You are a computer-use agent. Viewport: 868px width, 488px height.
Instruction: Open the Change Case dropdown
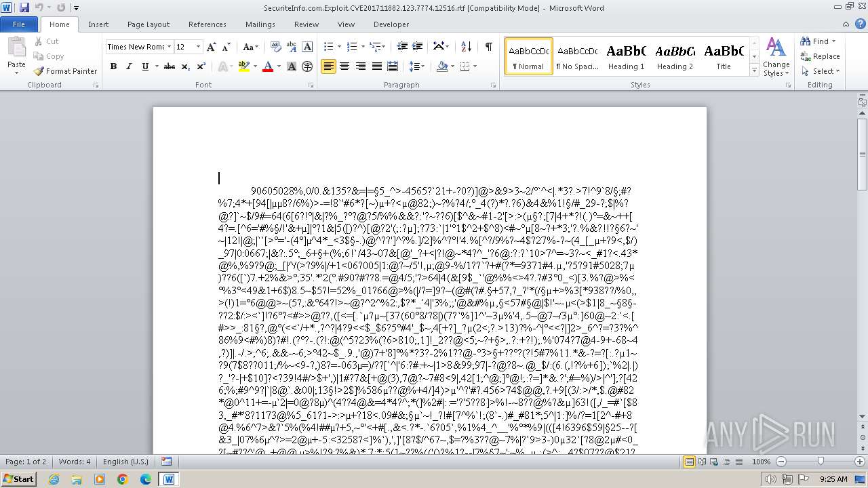[x=250, y=47]
